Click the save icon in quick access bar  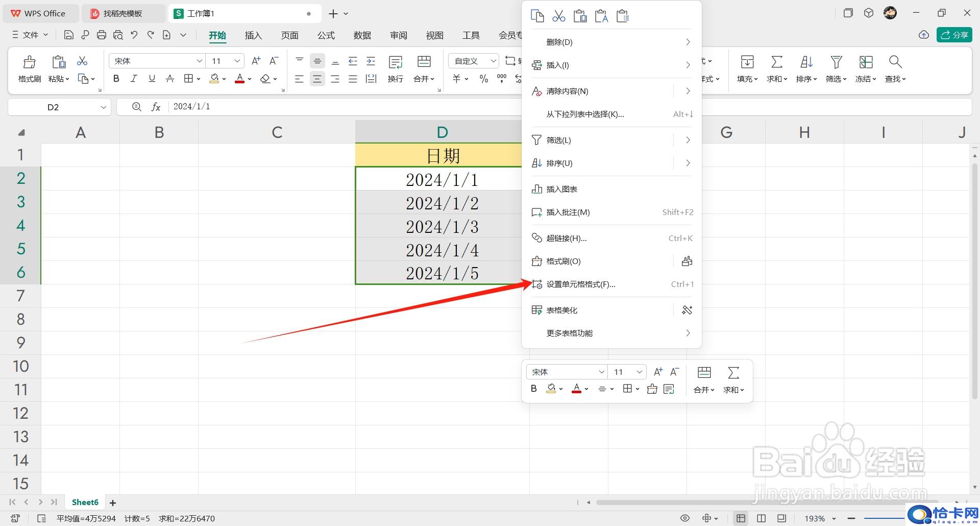coord(69,35)
